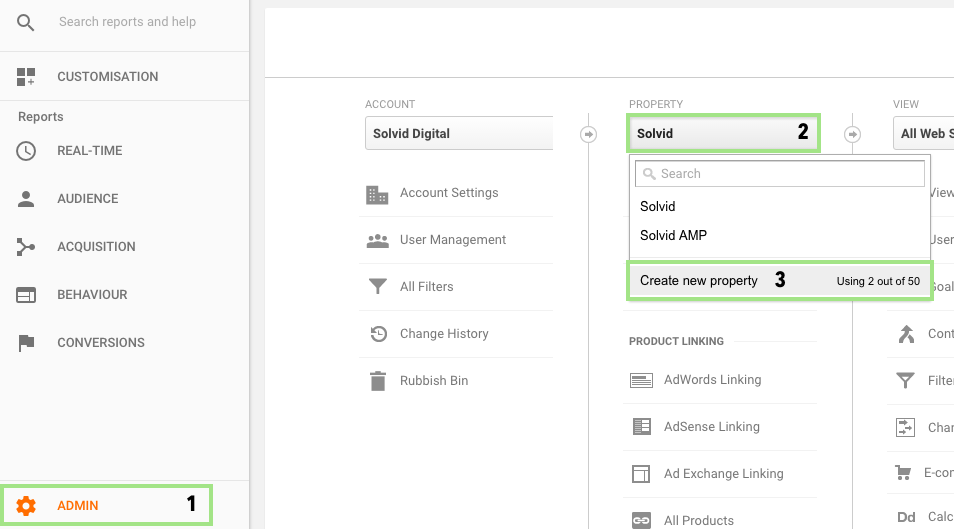The height and width of the screenshot is (529, 954).
Task: Open Change History link
Action: coord(444,334)
